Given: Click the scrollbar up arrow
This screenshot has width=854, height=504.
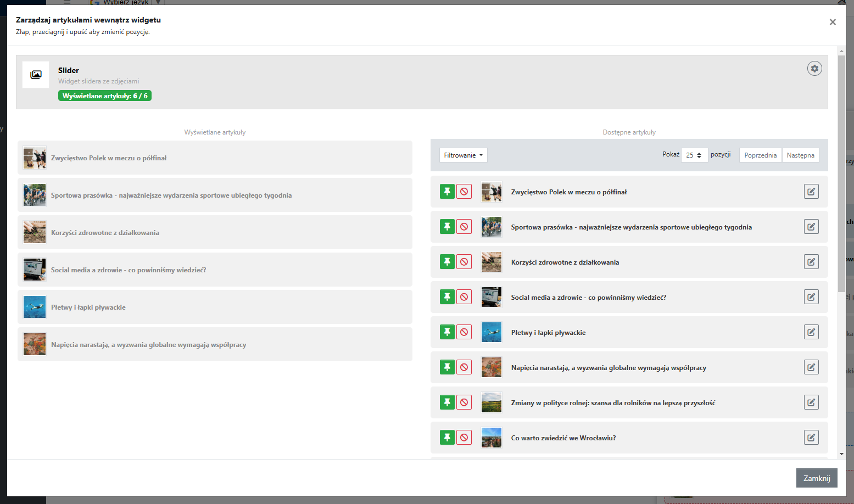Looking at the screenshot, I should [841, 51].
